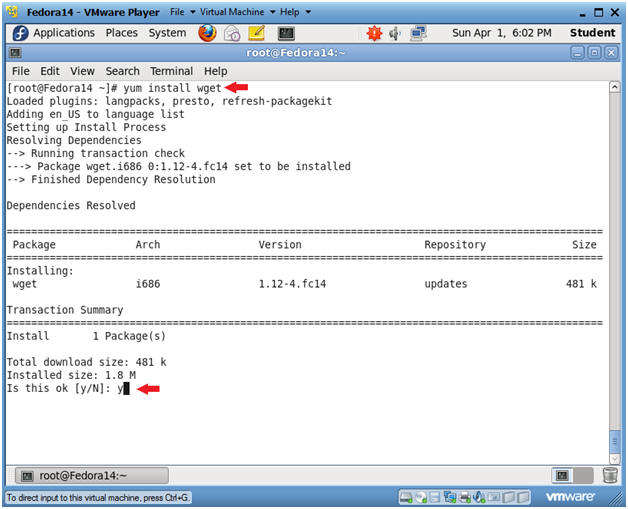Click the network connection tray icon

pyautogui.click(x=419, y=33)
